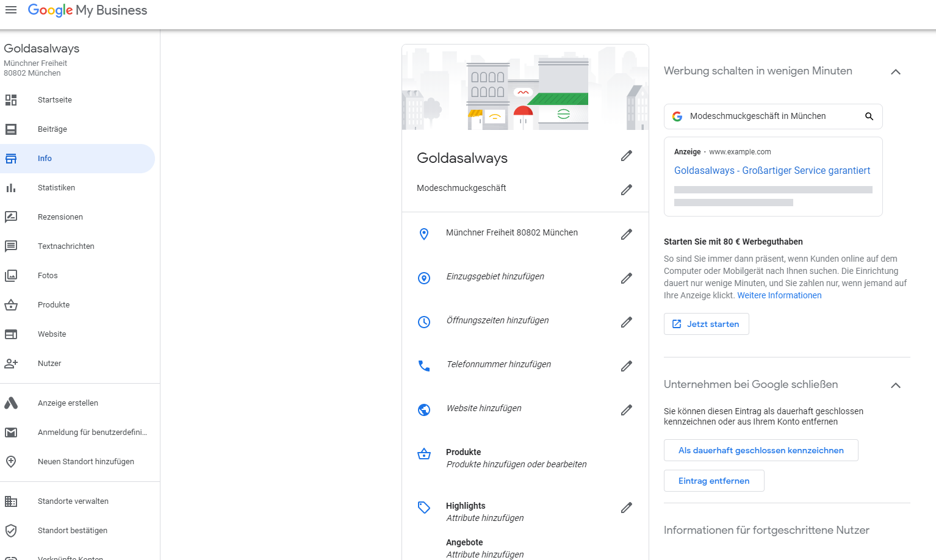Open Fotos in the sidebar
The image size is (936, 560).
click(77, 276)
